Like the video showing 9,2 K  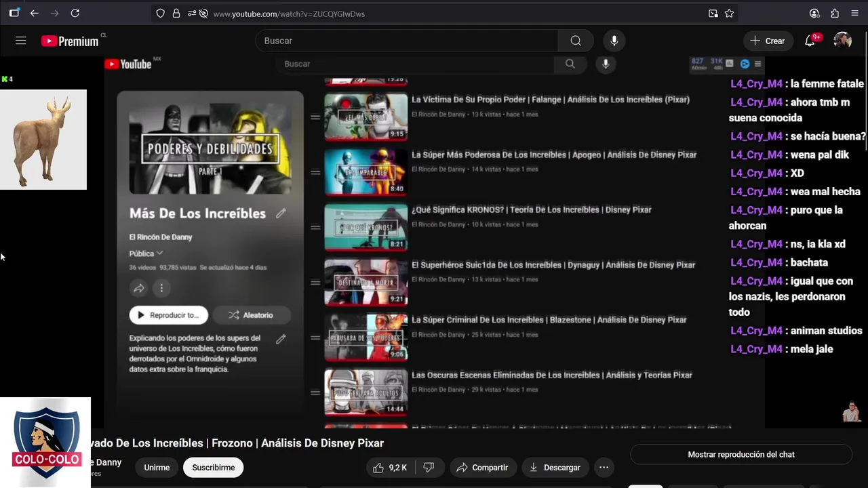click(x=390, y=468)
